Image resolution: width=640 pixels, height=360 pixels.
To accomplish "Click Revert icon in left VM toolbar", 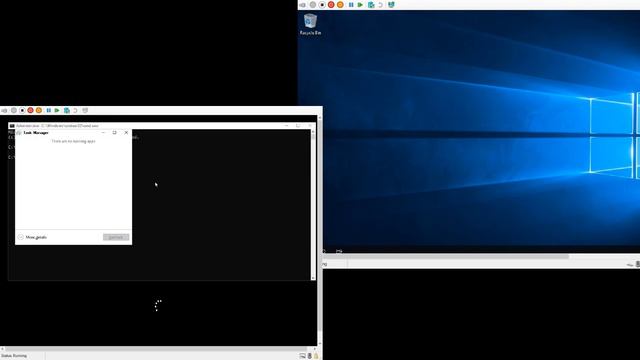I will (x=76, y=111).
